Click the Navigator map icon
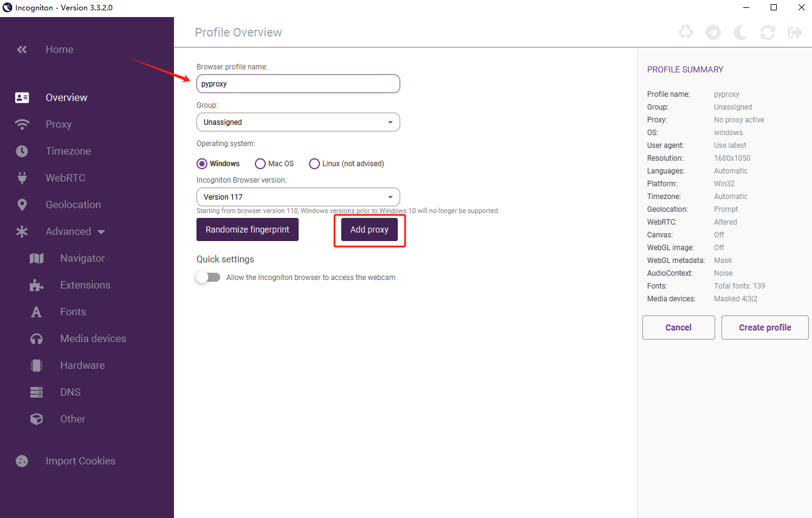The height and width of the screenshot is (518, 812). coord(36,258)
